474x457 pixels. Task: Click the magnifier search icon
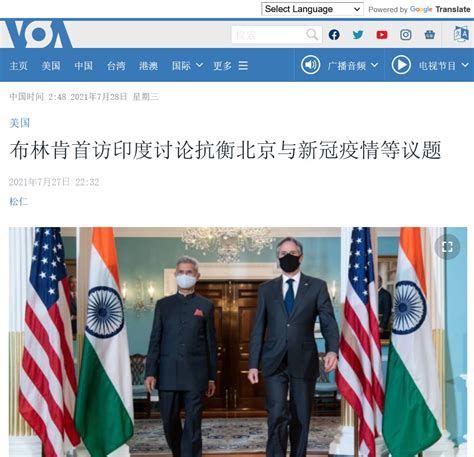[312, 34]
